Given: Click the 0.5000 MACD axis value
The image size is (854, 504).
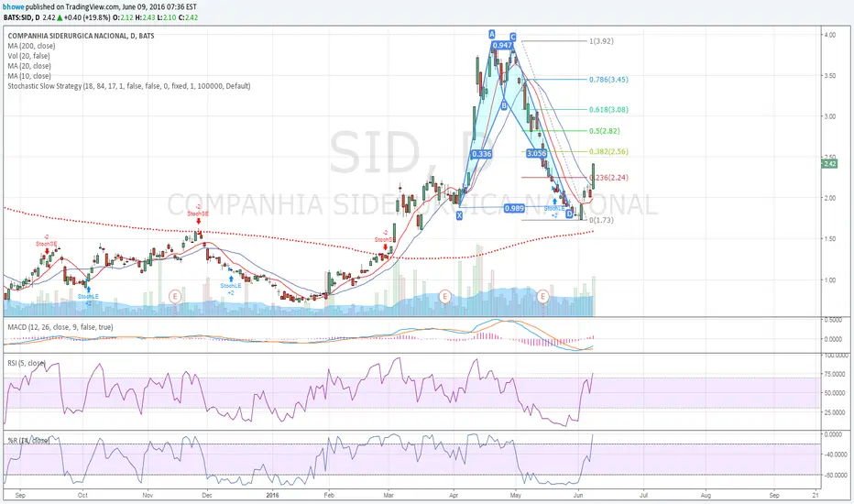Looking at the screenshot, I should coord(833,320).
